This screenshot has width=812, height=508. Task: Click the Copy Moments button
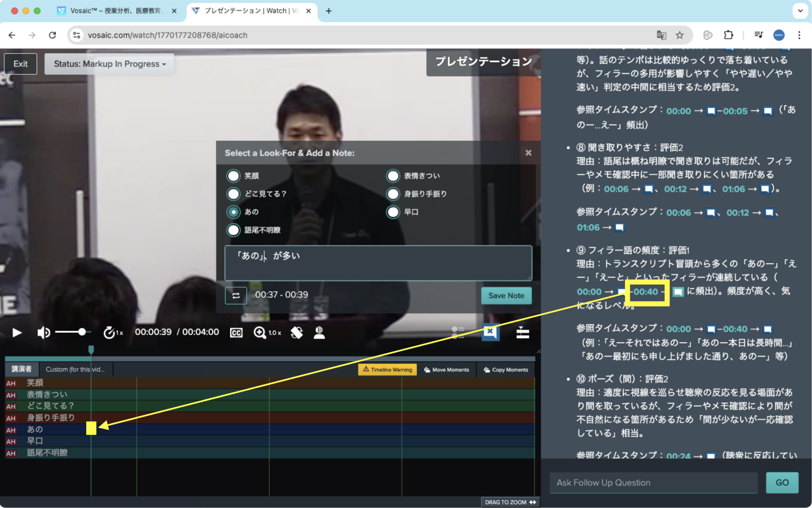[x=506, y=370]
